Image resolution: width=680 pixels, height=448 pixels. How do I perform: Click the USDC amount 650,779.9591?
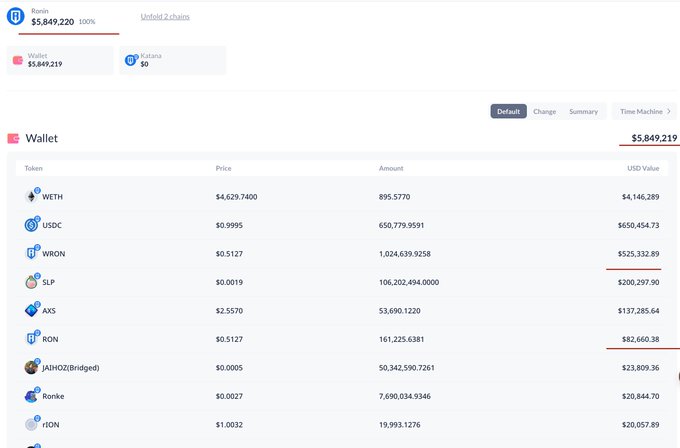tap(402, 226)
